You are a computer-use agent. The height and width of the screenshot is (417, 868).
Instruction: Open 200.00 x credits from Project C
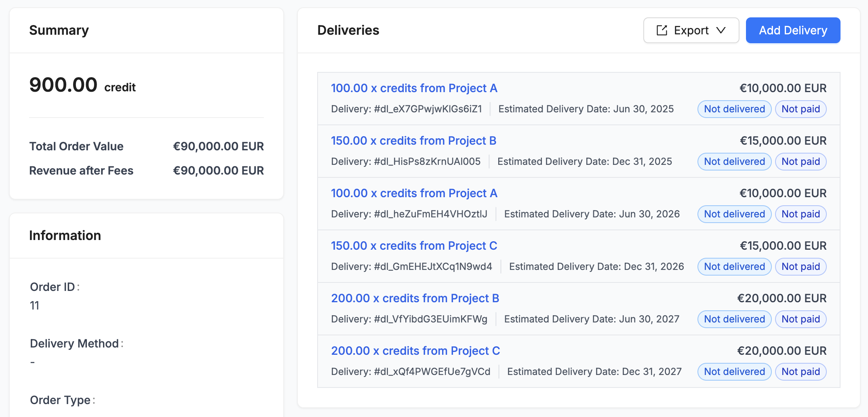415,351
